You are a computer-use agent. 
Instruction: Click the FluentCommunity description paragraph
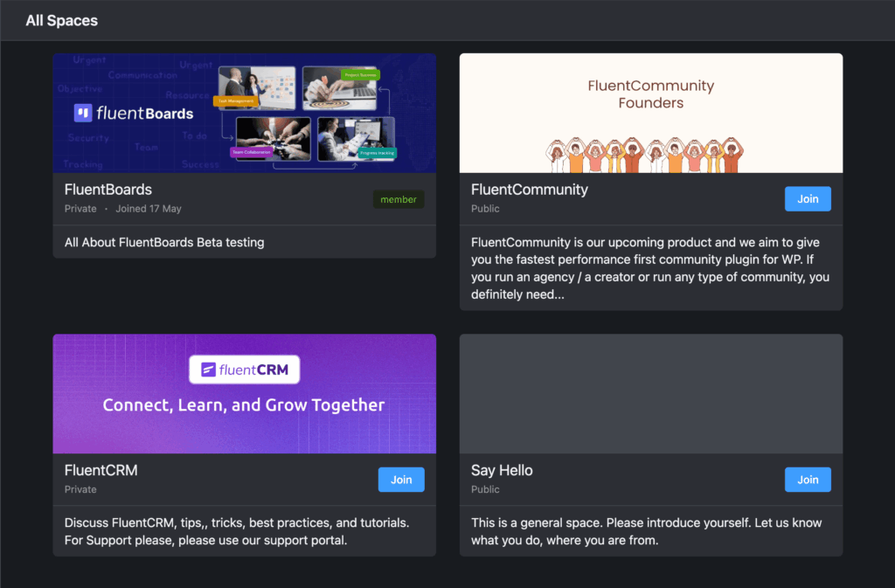(x=650, y=268)
